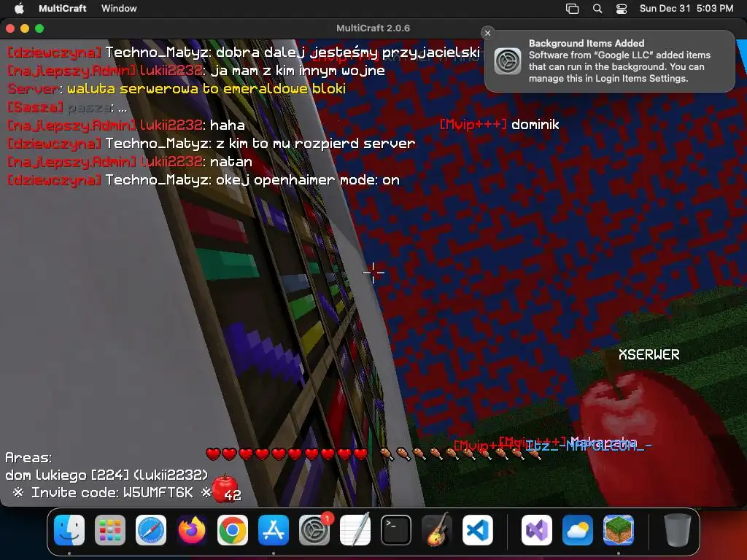Open the Weather app in dock

click(x=578, y=529)
